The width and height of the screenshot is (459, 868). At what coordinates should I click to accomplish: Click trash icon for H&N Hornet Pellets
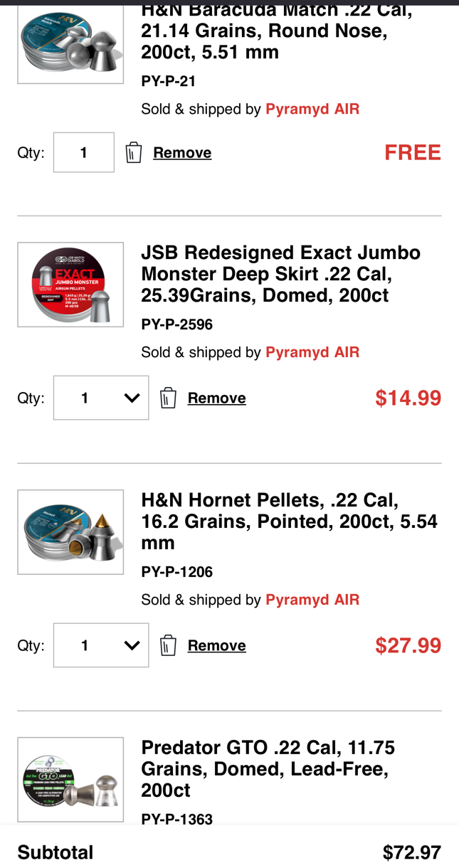point(168,645)
